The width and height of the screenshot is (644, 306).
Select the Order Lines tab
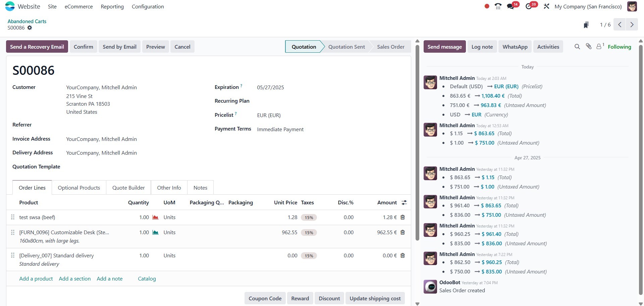click(x=32, y=188)
